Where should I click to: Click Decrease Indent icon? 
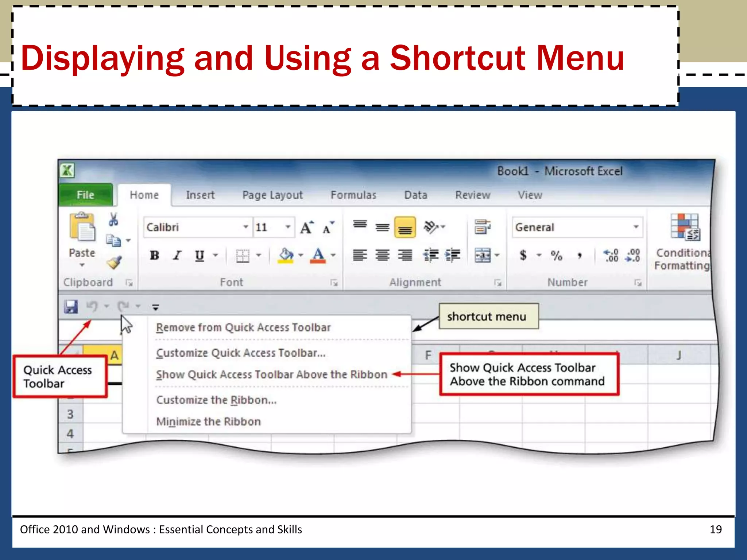point(431,255)
